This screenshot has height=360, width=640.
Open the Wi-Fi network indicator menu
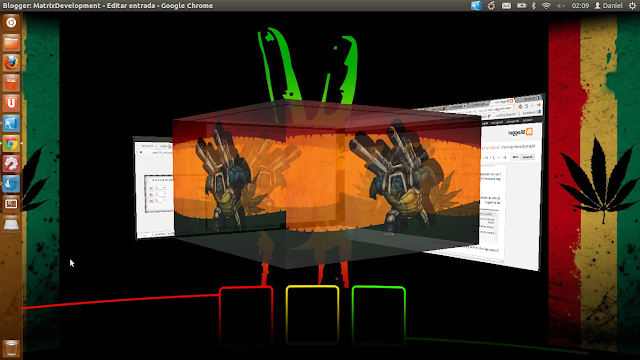pyautogui.click(x=546, y=6)
